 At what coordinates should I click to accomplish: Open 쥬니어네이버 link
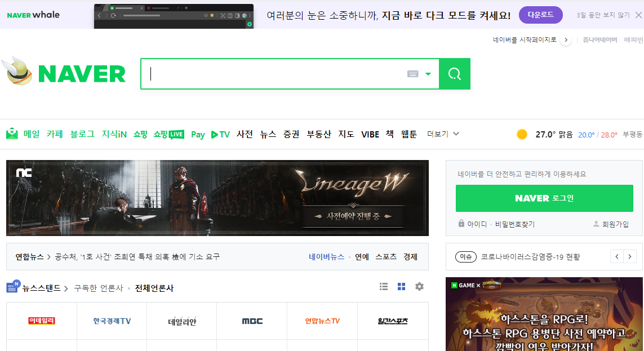(599, 40)
